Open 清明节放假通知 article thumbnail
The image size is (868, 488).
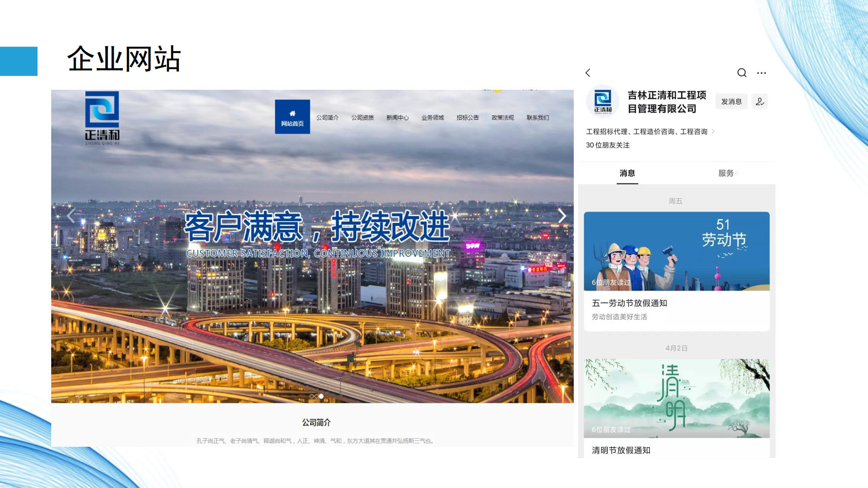point(676,398)
